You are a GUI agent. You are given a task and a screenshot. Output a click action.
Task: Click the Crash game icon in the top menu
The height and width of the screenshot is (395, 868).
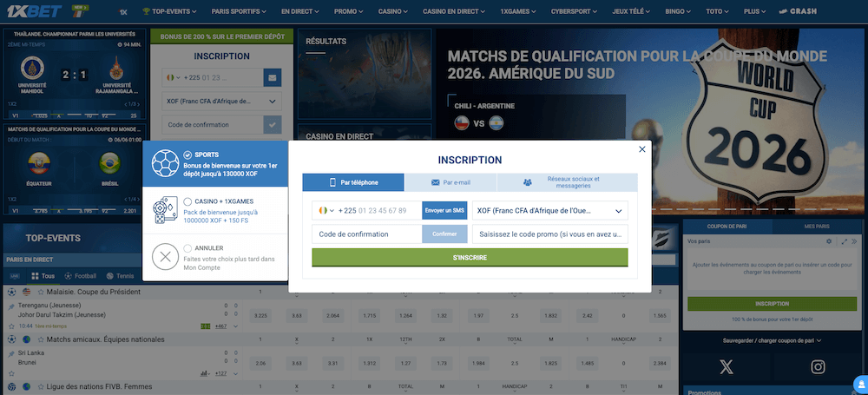(798, 11)
